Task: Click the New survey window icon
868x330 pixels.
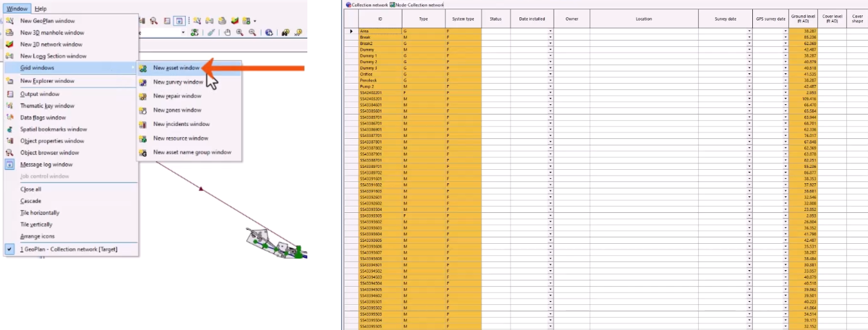Action: [x=143, y=82]
